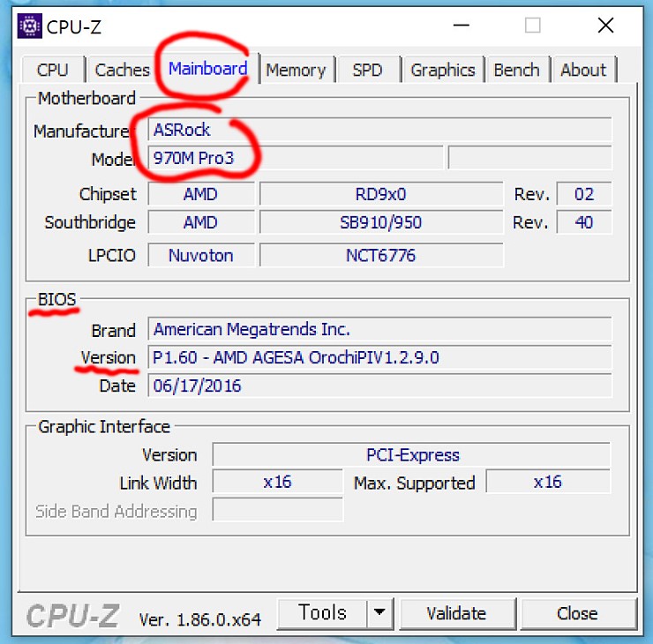Screen dimensions: 653x644
Task: Open the Bench tab
Action: tap(516, 70)
